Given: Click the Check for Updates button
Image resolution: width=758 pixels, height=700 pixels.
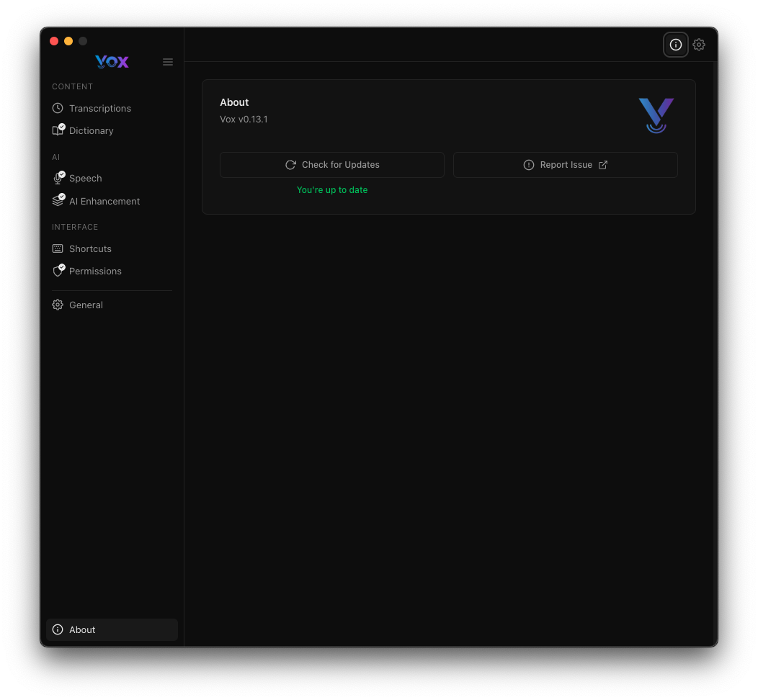Looking at the screenshot, I should coord(332,165).
